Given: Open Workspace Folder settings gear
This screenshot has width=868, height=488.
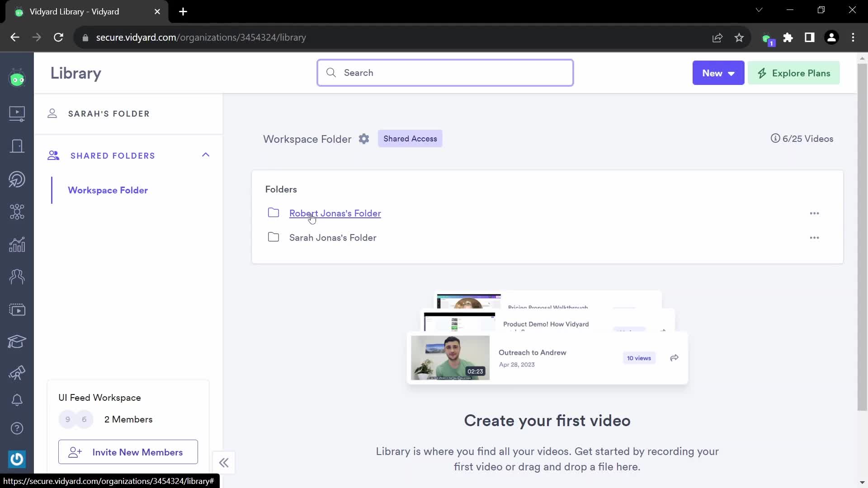Looking at the screenshot, I should coord(364,139).
